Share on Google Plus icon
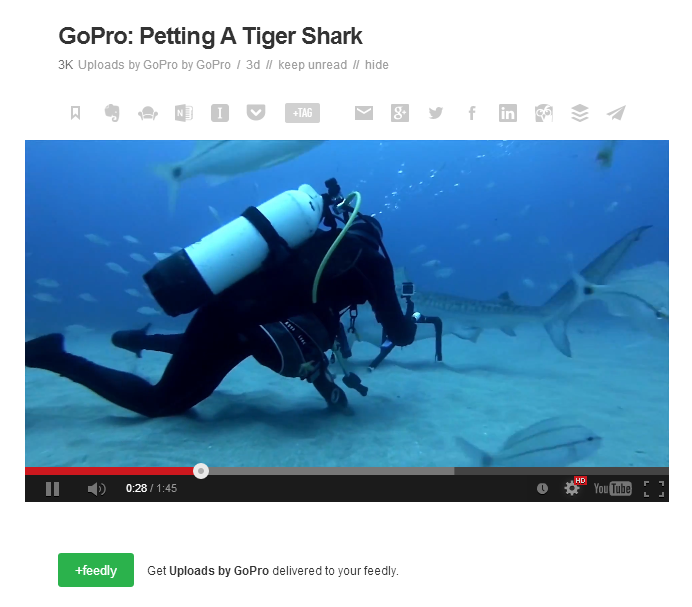692x607 pixels. tap(400, 113)
